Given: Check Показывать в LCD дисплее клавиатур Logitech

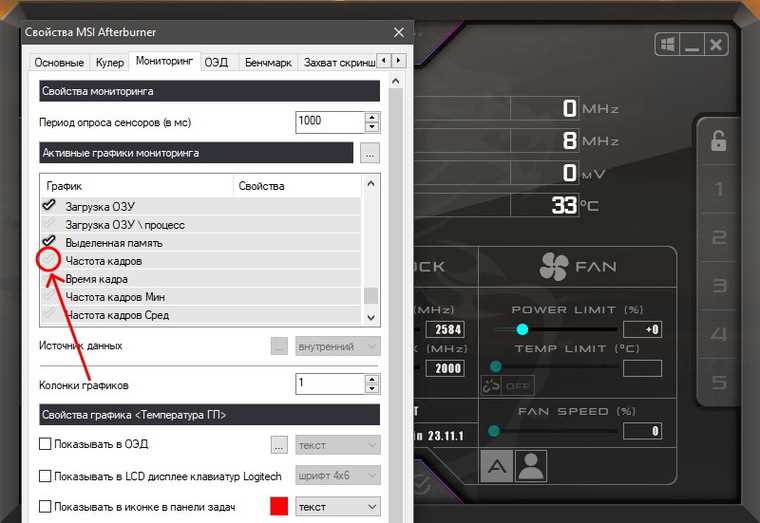Looking at the screenshot, I should [x=45, y=476].
